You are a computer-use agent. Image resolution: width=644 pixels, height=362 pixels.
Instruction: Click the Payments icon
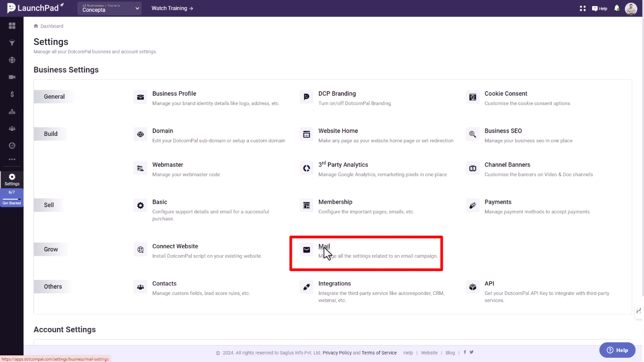[472, 206]
